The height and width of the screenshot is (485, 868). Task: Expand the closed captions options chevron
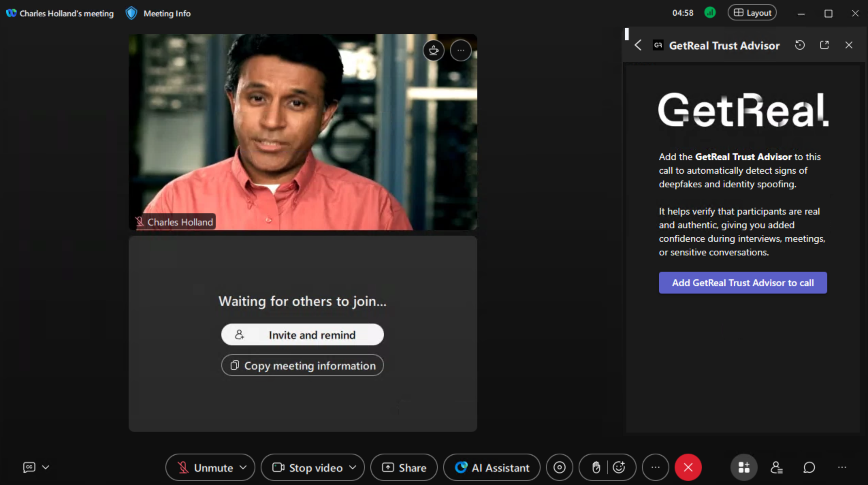[46, 467]
